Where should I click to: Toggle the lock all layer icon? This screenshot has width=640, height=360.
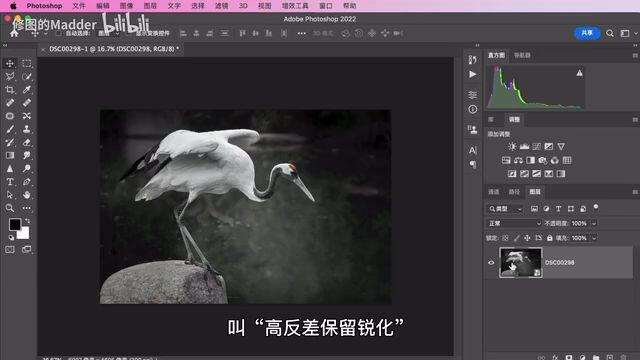[x=549, y=238]
